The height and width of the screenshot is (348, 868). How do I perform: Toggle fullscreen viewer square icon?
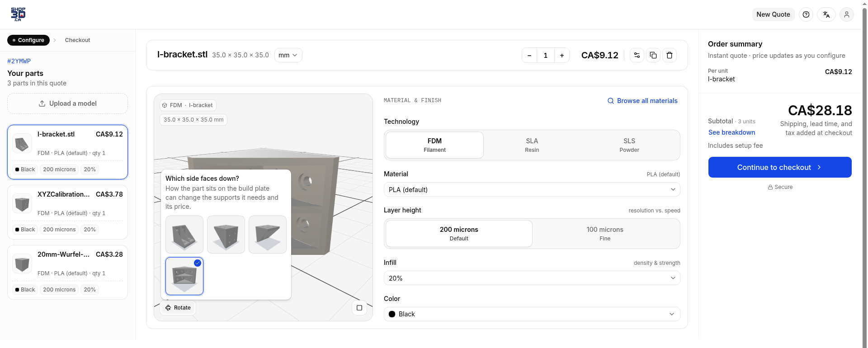[359, 308]
